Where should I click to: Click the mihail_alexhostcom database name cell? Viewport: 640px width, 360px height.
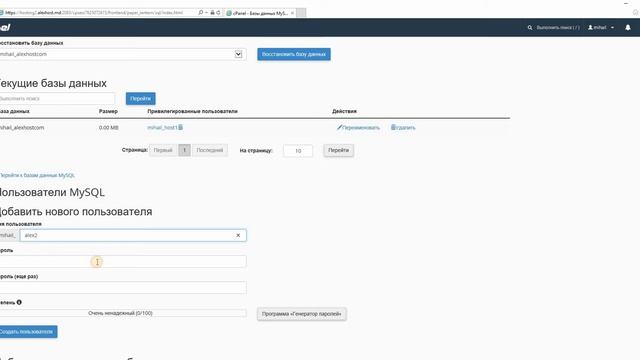point(22,127)
